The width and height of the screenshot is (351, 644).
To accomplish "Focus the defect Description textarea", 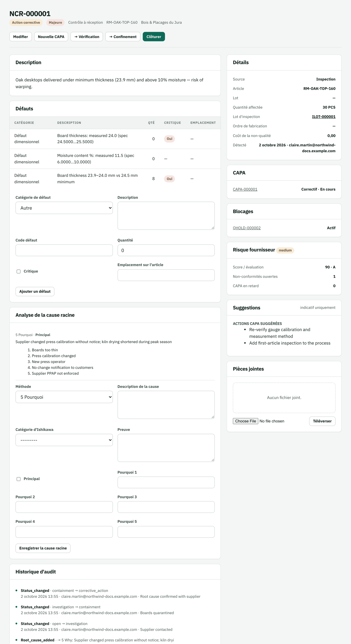I will pyautogui.click(x=166, y=215).
